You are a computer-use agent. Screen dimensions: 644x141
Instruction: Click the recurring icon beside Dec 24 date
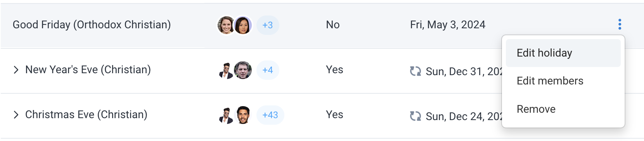(x=415, y=116)
